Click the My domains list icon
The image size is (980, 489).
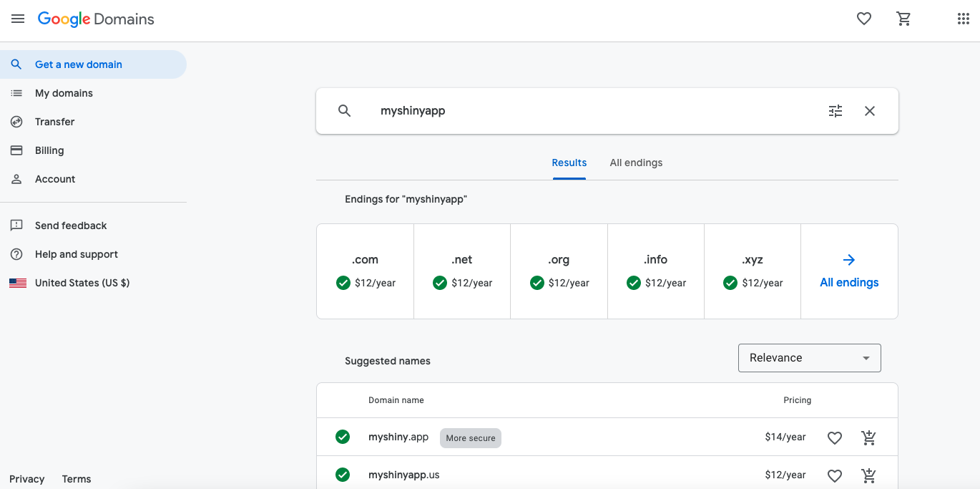coord(16,93)
